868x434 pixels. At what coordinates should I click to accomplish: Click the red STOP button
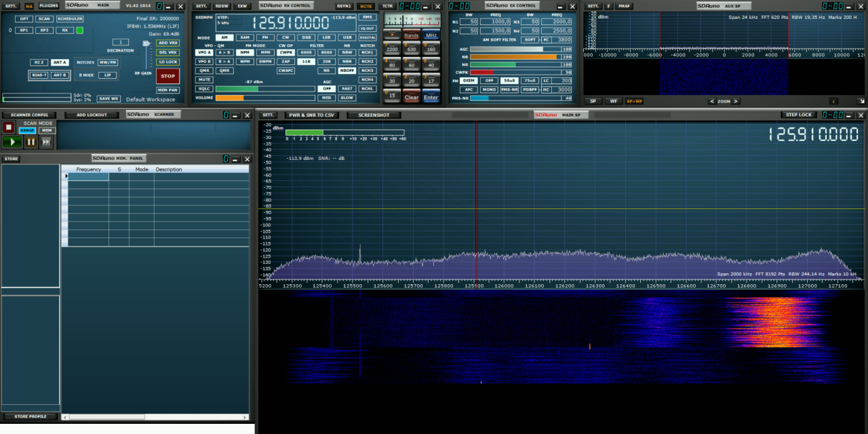[167, 76]
